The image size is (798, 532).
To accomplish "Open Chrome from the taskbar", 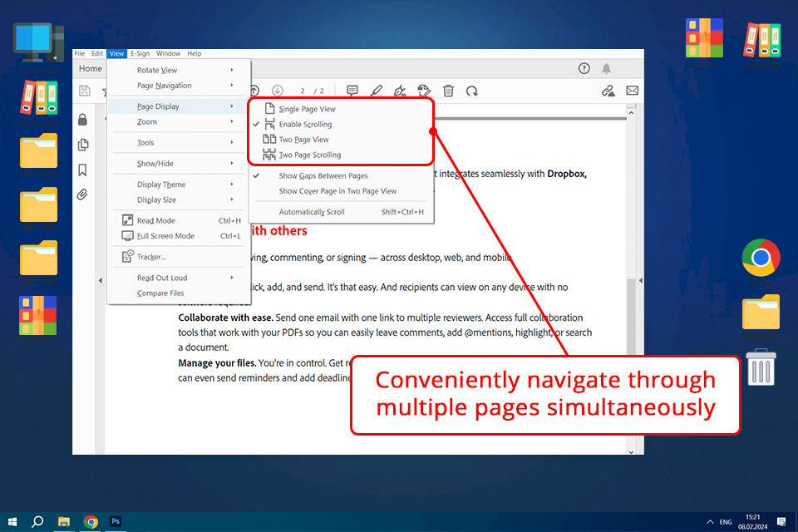I will pos(91,522).
